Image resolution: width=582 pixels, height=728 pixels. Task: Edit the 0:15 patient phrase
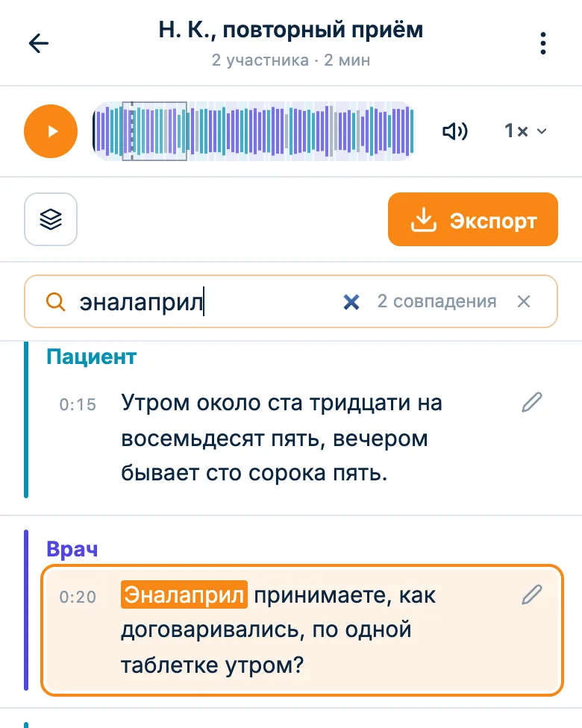coord(532,402)
